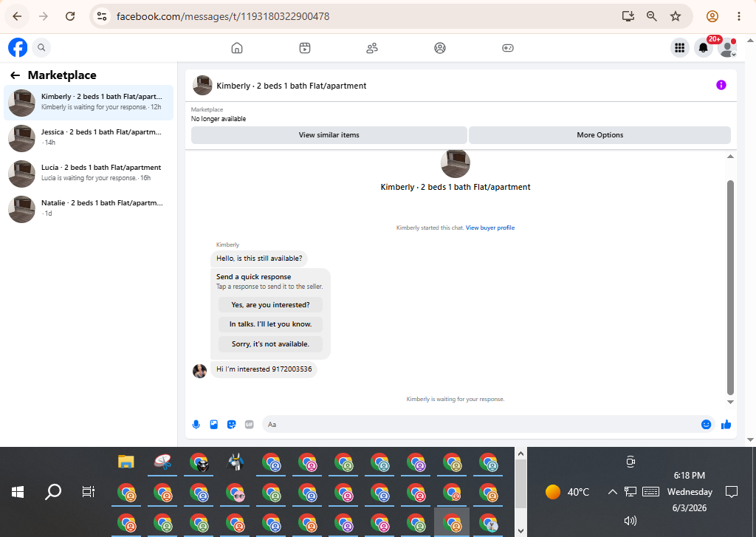Go to the Facebook Home tab

point(237,48)
